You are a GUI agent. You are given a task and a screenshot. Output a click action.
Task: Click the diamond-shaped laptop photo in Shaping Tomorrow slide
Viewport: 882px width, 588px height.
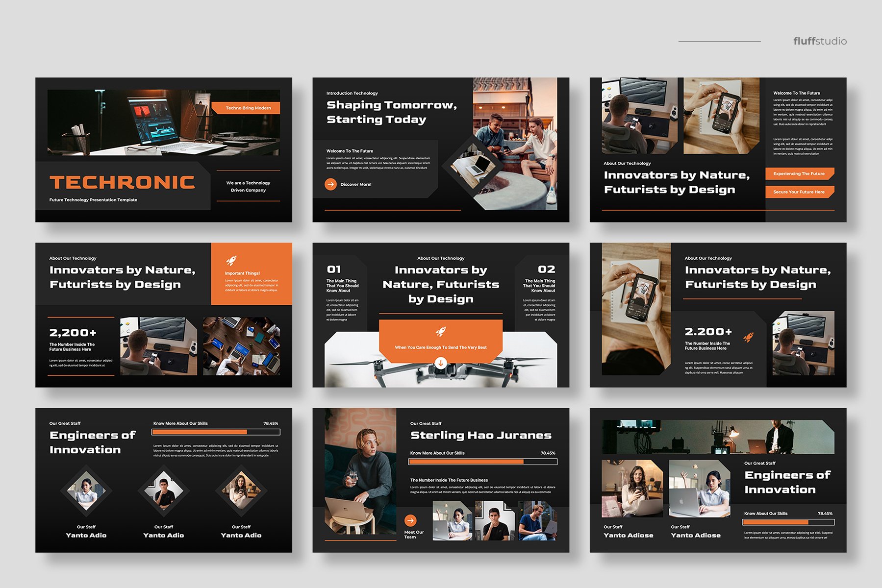click(473, 166)
